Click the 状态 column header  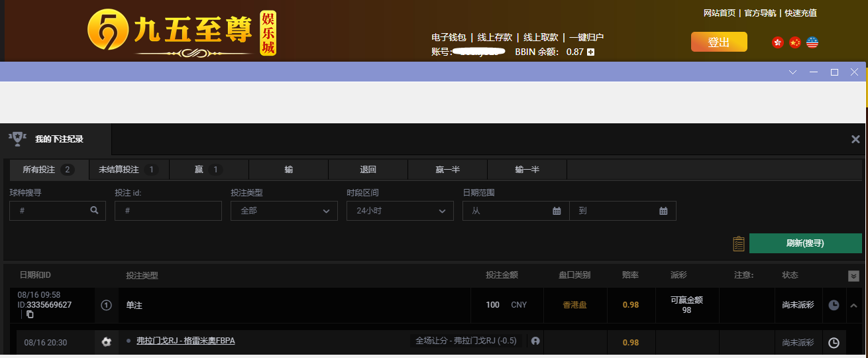point(790,275)
